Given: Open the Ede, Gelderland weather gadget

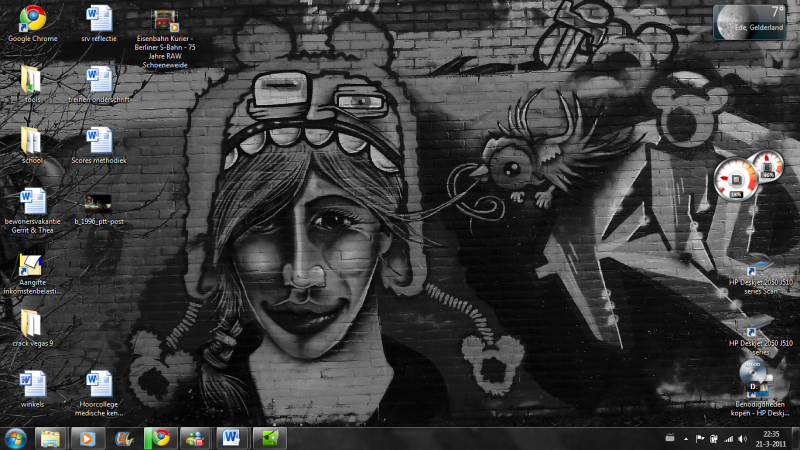Looking at the screenshot, I should point(749,22).
